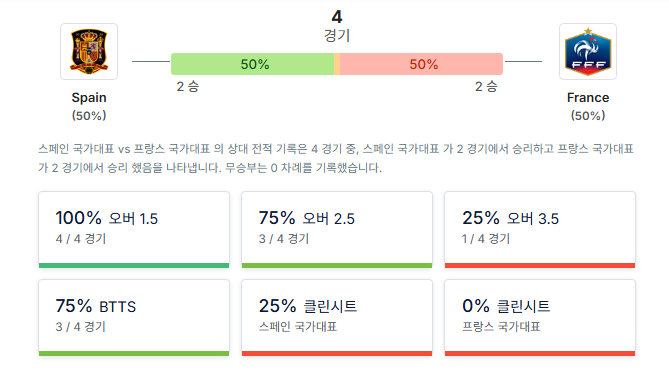Click the Spain national team crest

89,51
